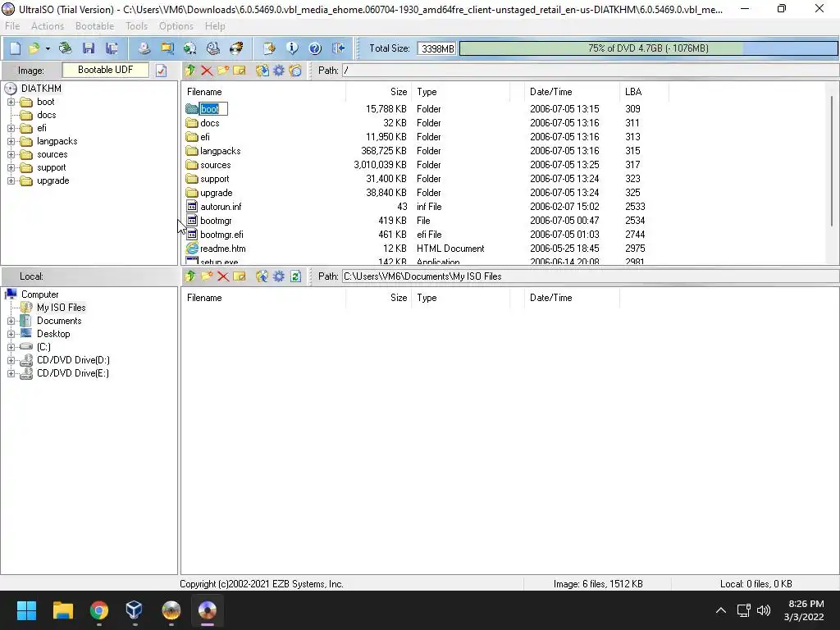Click the Help question mark icon
This screenshot has height=630, width=840.
(x=315, y=48)
